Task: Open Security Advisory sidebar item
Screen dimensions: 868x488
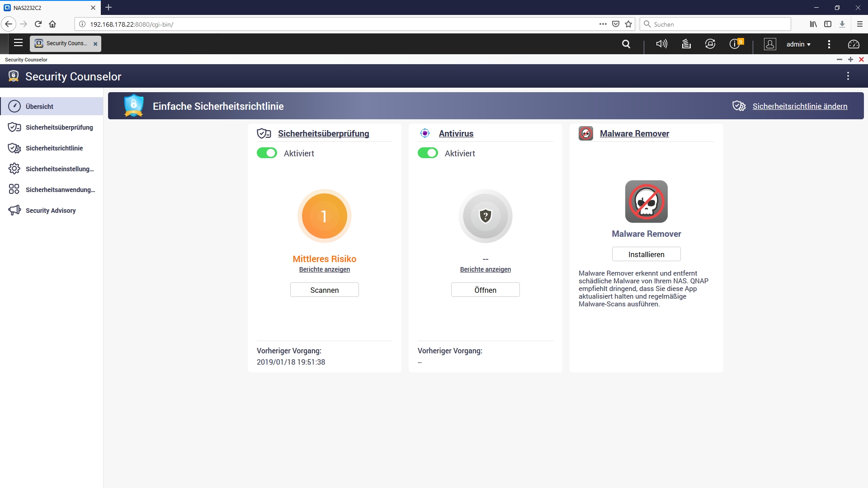Action: pos(51,211)
